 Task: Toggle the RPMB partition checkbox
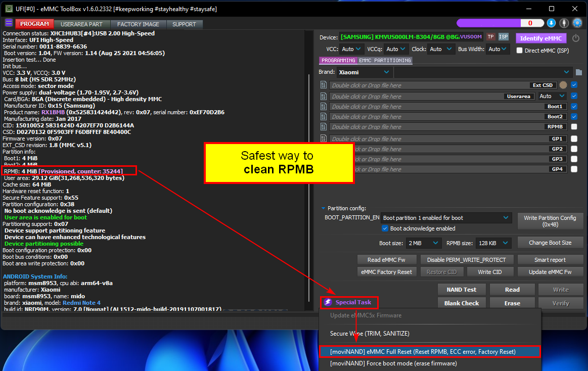click(x=574, y=127)
